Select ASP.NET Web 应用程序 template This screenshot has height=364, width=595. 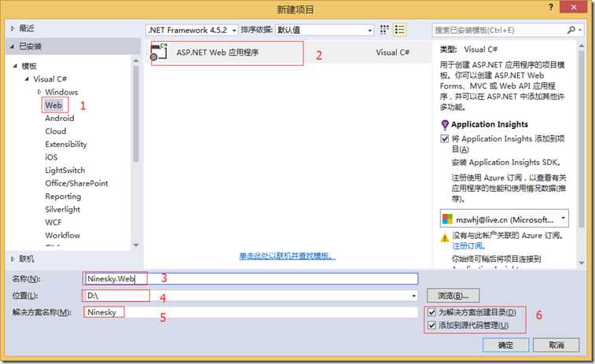point(288,53)
